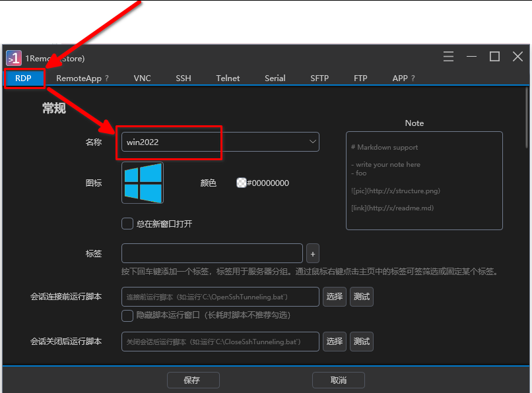Enable 总在新窗口打开 checkbox
Viewport: 532px width, 393px height.
click(x=127, y=224)
